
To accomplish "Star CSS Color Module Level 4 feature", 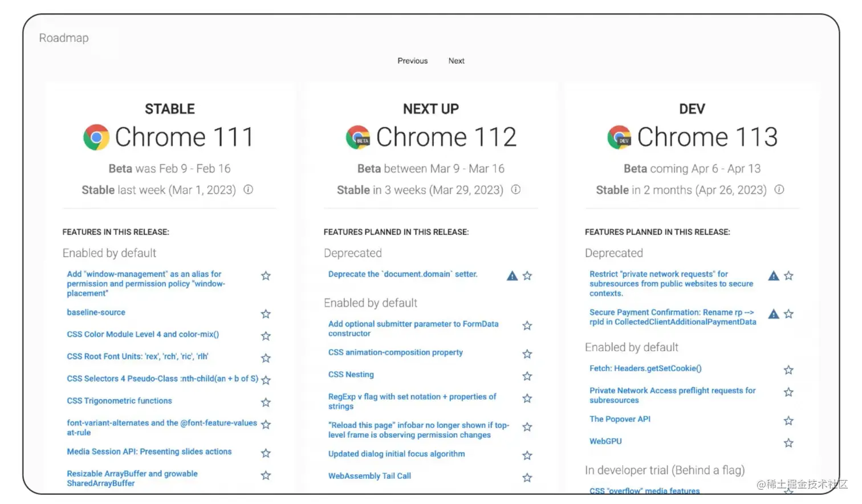I will tap(266, 336).
